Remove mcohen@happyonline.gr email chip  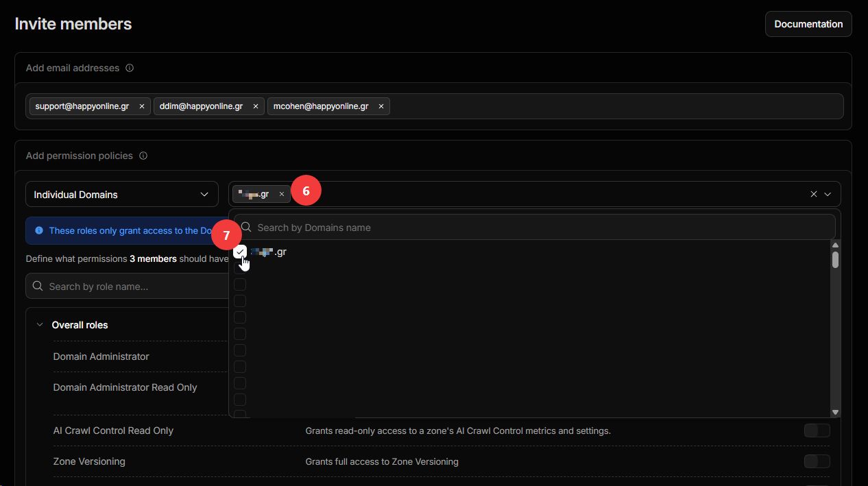(x=381, y=106)
